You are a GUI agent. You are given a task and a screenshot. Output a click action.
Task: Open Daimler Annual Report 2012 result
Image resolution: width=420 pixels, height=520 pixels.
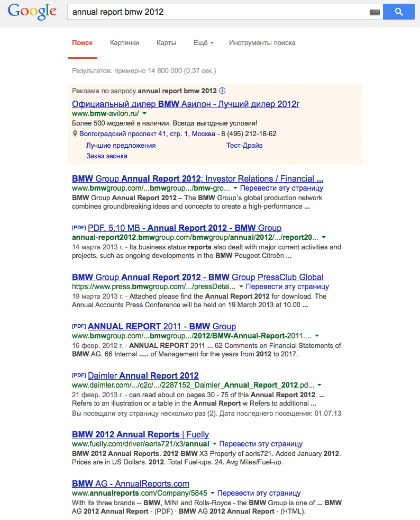point(143,376)
